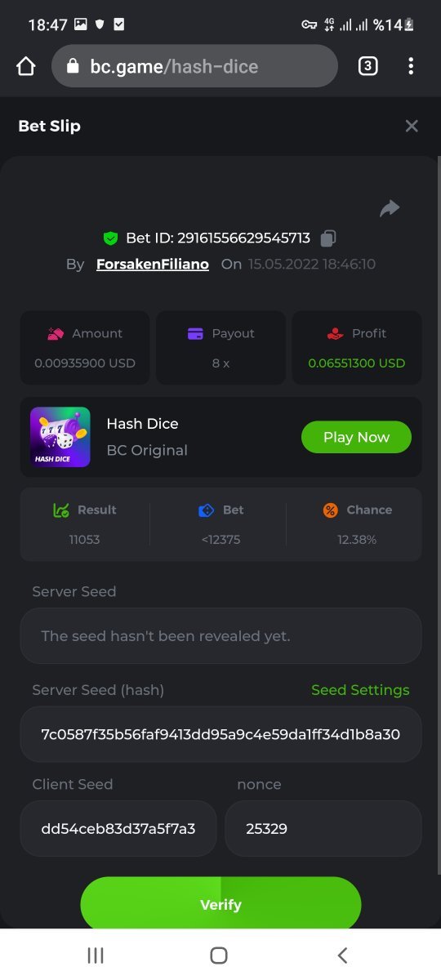Select the Client Seed field
Screen dimensions: 441x980
pyautogui.click(x=118, y=829)
